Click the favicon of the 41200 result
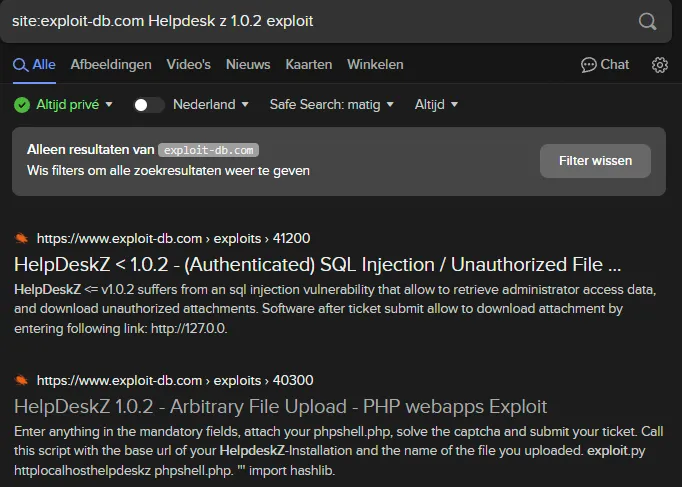The width and height of the screenshot is (682, 487). 21,238
